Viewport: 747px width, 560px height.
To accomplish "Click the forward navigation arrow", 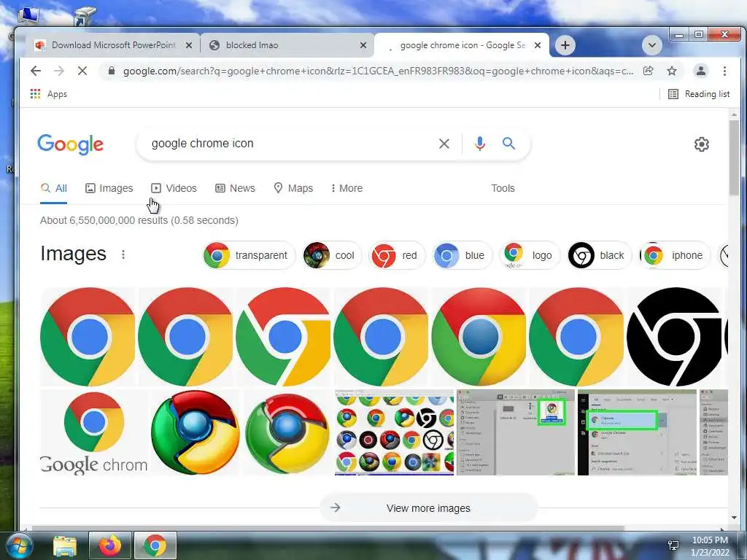I will tap(59, 71).
